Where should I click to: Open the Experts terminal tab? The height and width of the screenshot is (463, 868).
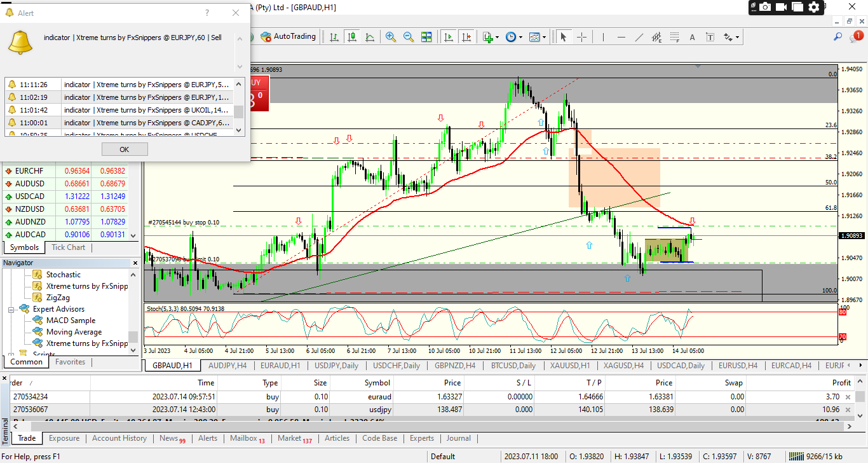[x=422, y=438]
